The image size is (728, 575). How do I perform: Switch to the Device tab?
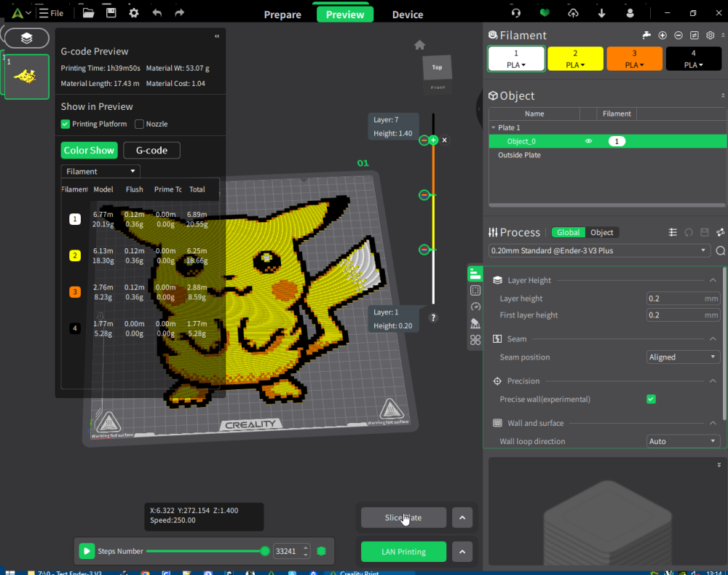coord(407,15)
